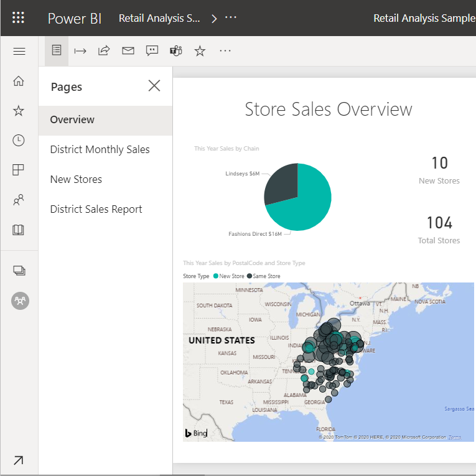Screen dimensions: 476x476
Task: Toggle the Pages pane icon
Action: (x=57, y=50)
